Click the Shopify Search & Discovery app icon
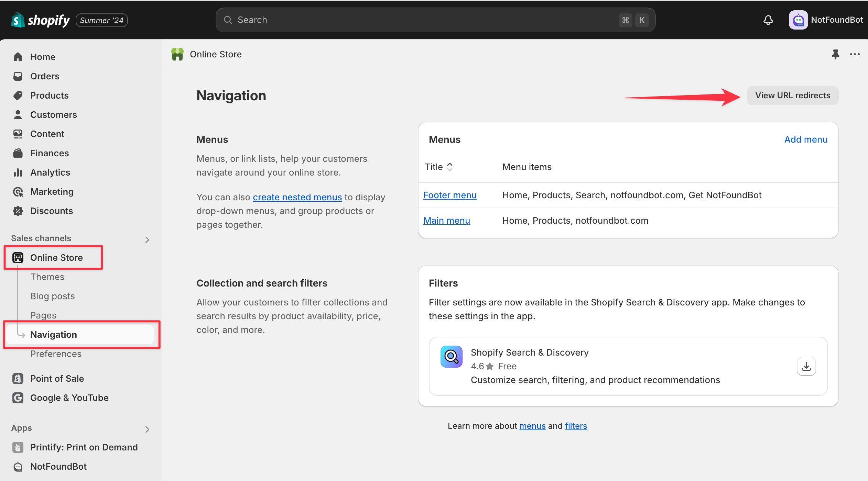Screen dimensions: 868x481 [451, 357]
